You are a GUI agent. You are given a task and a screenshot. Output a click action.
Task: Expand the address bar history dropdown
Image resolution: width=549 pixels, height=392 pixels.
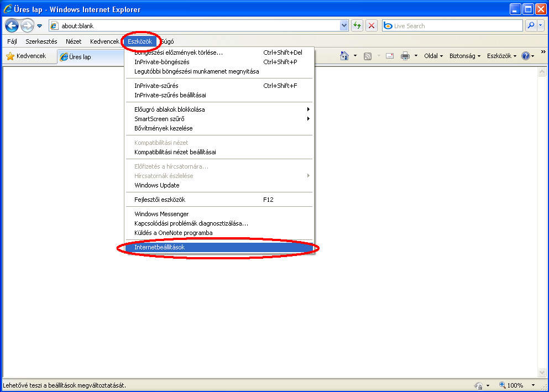(344, 25)
